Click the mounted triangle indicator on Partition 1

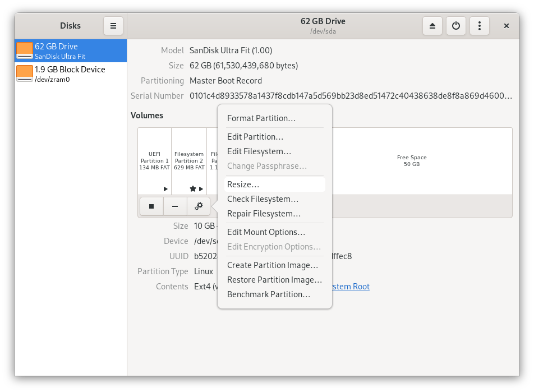point(167,188)
